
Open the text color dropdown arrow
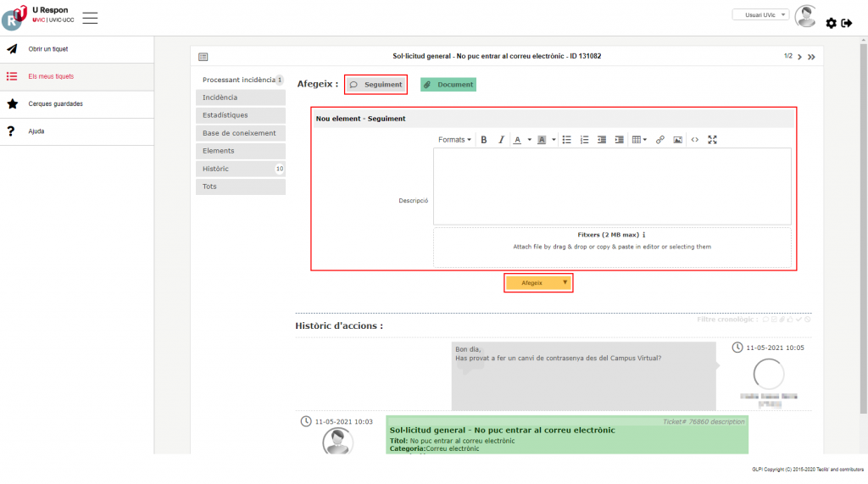pos(530,140)
